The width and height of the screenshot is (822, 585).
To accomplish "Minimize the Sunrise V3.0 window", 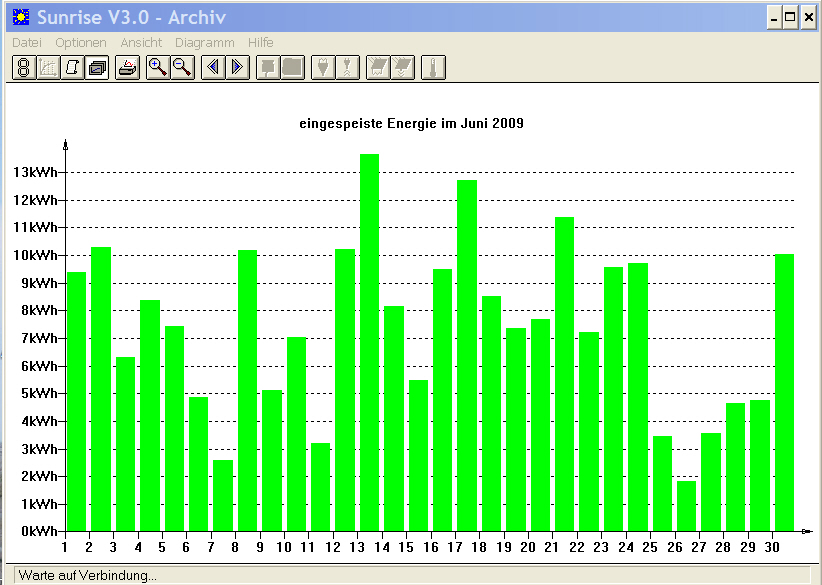I will click(774, 18).
